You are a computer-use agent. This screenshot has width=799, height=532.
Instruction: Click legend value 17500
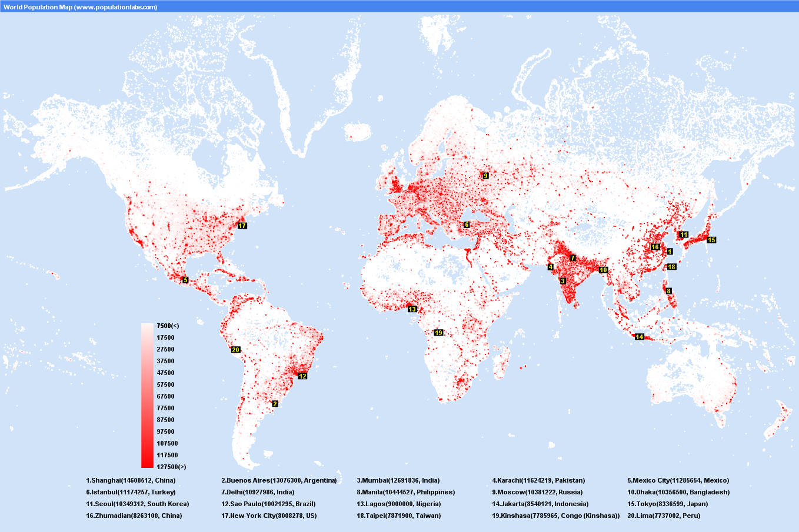pyautogui.click(x=165, y=337)
